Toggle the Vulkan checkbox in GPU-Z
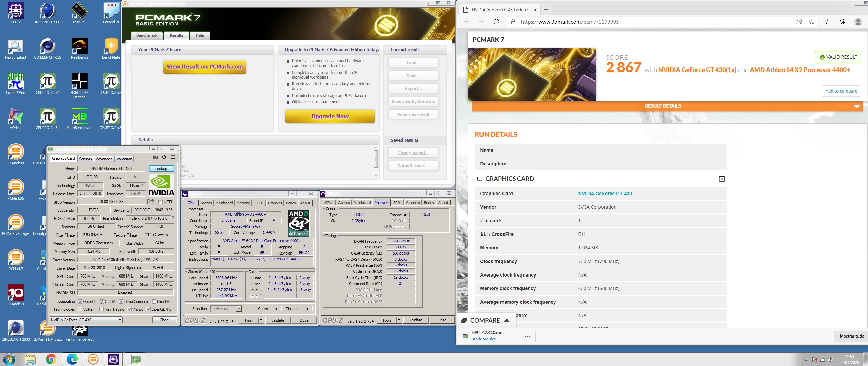This screenshot has width=868, height=366. tap(80, 309)
